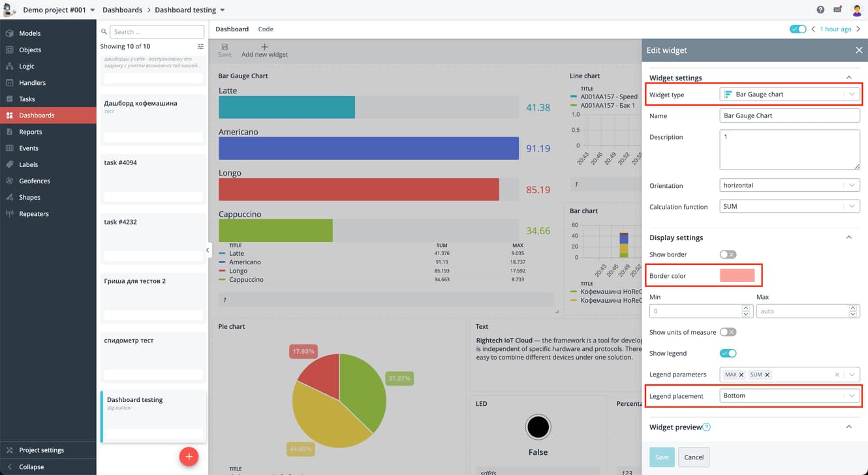Switch to the Code tab
The height and width of the screenshot is (475, 868).
tap(265, 29)
